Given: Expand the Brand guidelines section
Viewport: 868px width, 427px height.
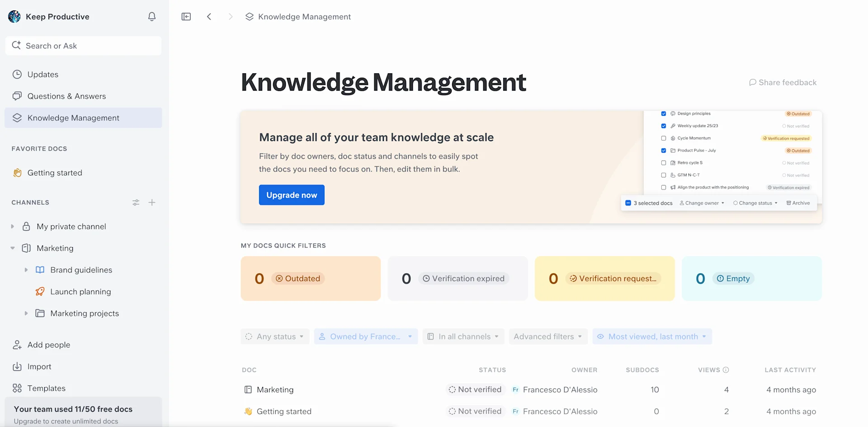Looking at the screenshot, I should 26,270.
